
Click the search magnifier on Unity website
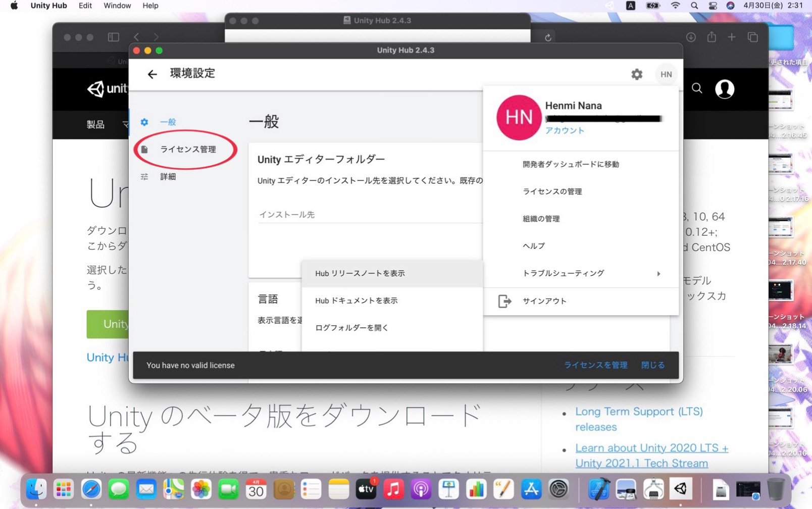click(x=697, y=89)
